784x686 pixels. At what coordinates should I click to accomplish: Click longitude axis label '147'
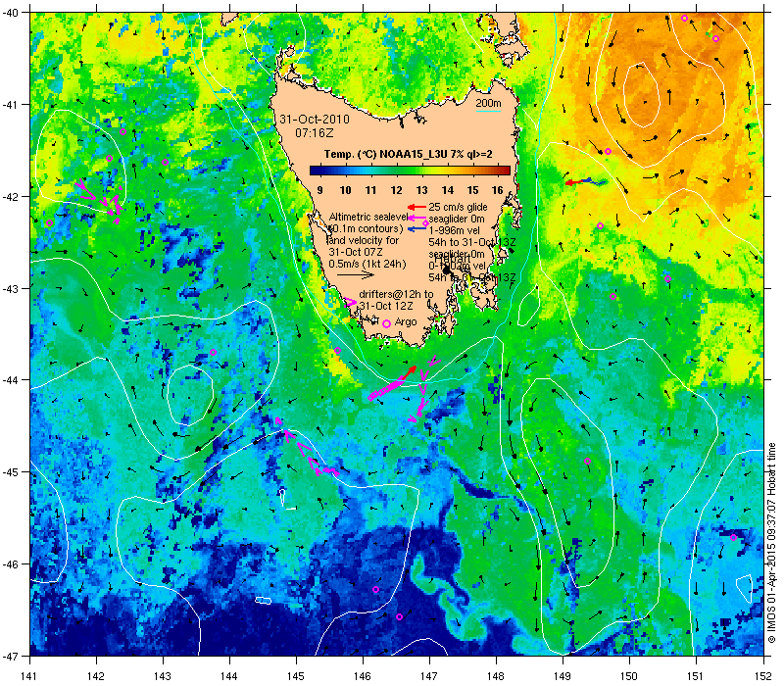429,676
